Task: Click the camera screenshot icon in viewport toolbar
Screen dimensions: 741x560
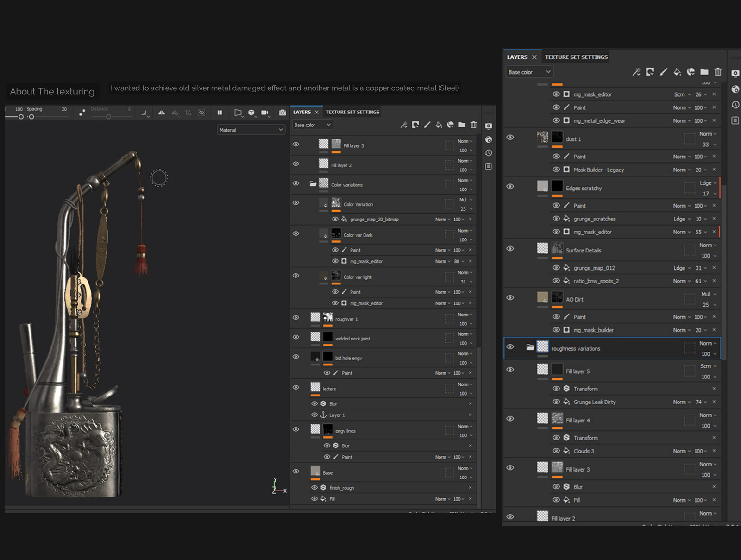Action: (283, 113)
